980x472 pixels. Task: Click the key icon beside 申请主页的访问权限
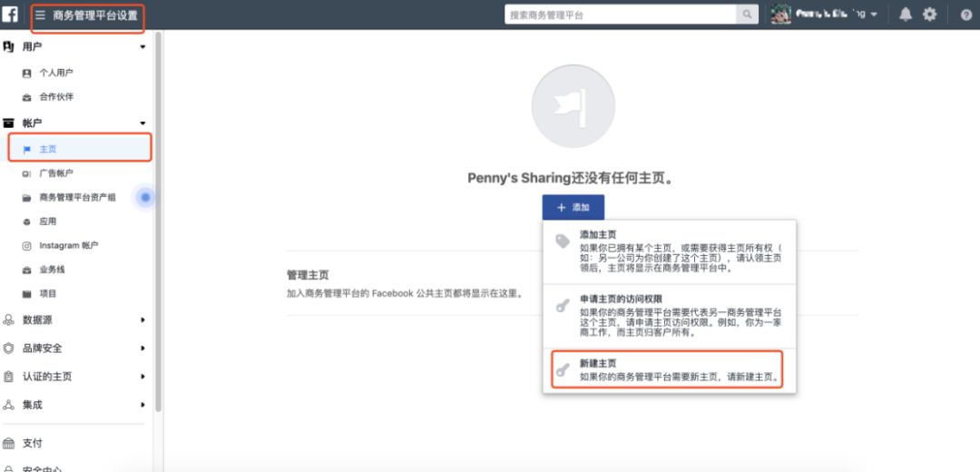(563, 306)
